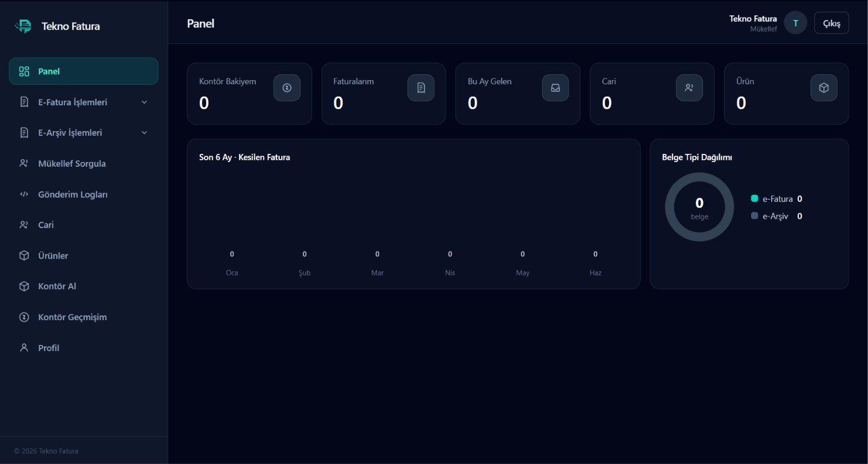Click the gray e-Arşiv legend swatch
The height and width of the screenshot is (464, 868).
754,216
